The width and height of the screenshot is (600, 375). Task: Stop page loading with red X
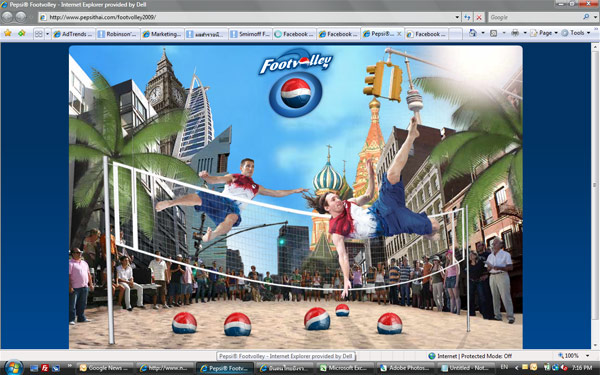tap(479, 17)
